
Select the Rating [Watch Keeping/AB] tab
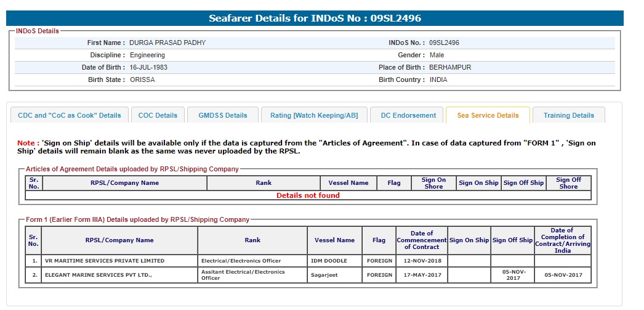314,115
